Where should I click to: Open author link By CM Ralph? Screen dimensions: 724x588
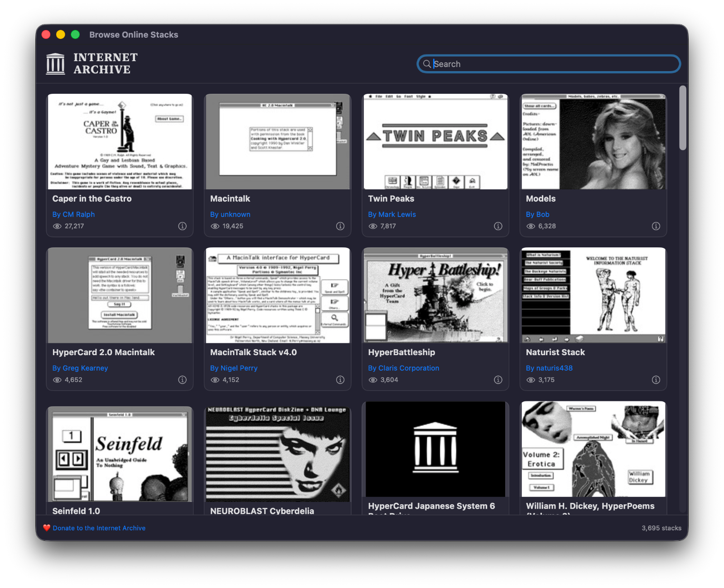[x=73, y=214]
